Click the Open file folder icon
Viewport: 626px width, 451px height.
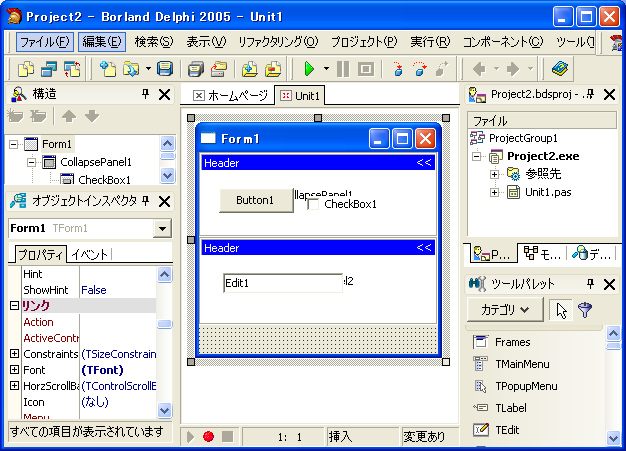pyautogui.click(x=131, y=69)
